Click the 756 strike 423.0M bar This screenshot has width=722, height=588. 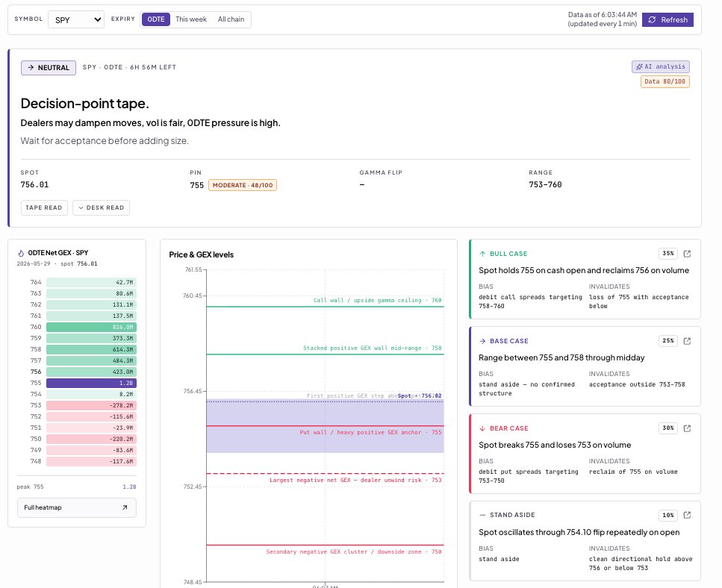pos(91,372)
